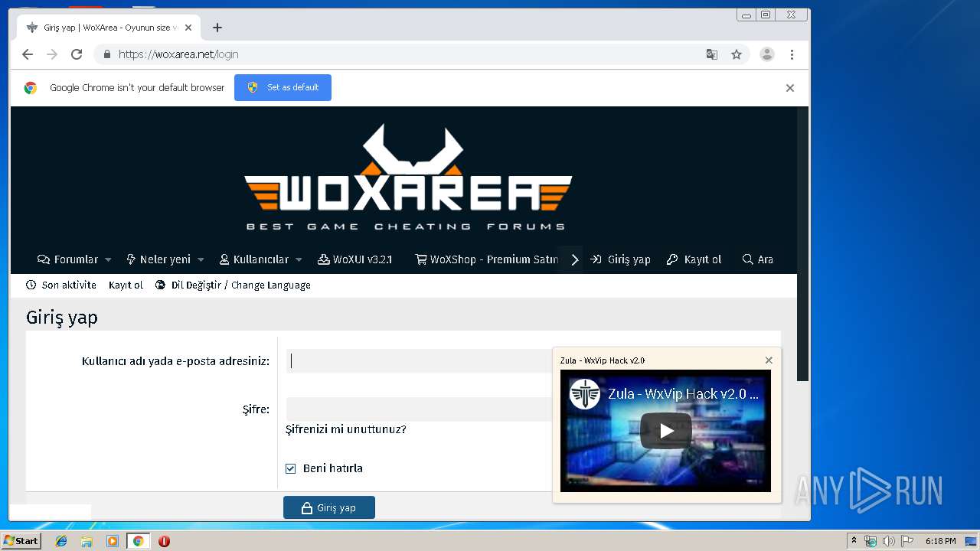The image size is (980, 551).
Task: Click the network tray icon
Action: [871, 541]
